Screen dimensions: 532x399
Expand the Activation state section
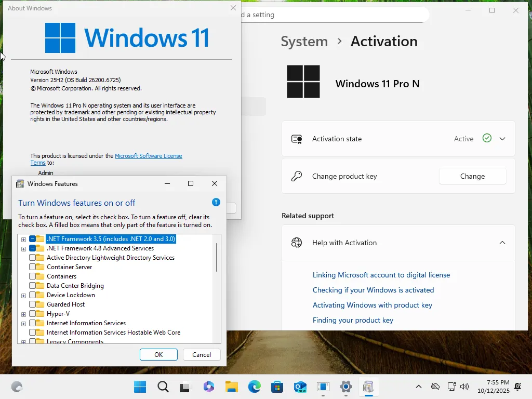pyautogui.click(x=502, y=139)
